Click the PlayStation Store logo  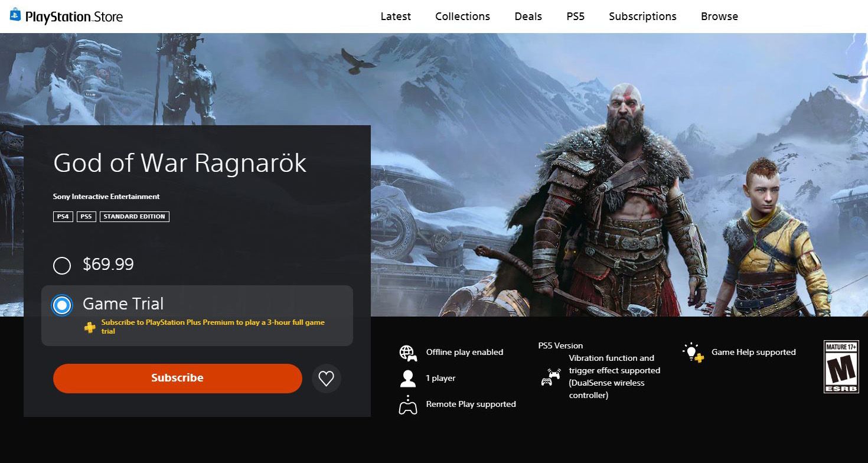tap(66, 16)
